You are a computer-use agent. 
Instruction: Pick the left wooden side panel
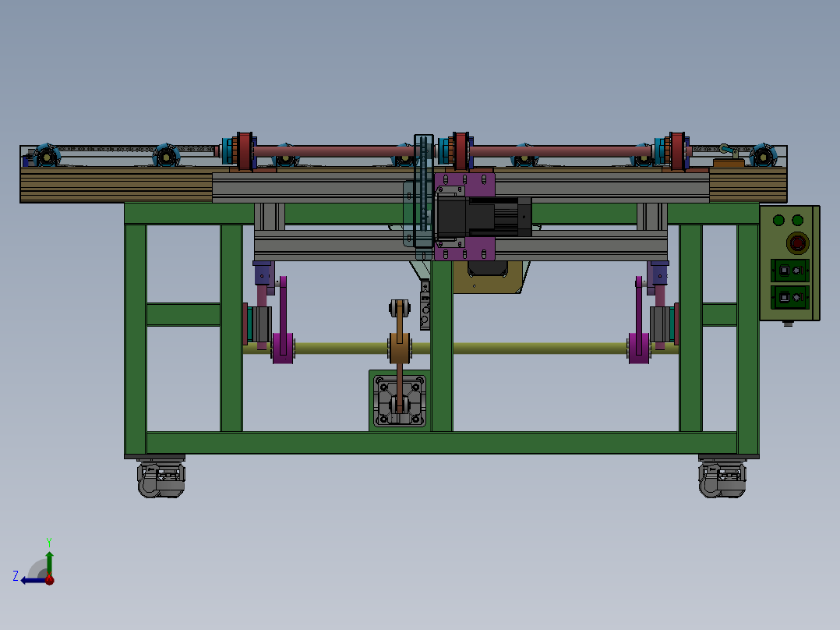(x=116, y=185)
